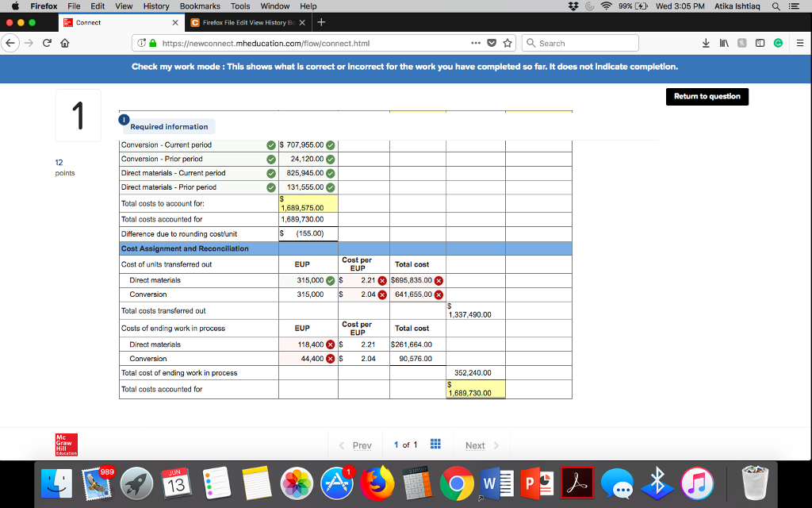Toggle the bookmark star in address bar
This screenshot has width=812, height=508.
507,42
